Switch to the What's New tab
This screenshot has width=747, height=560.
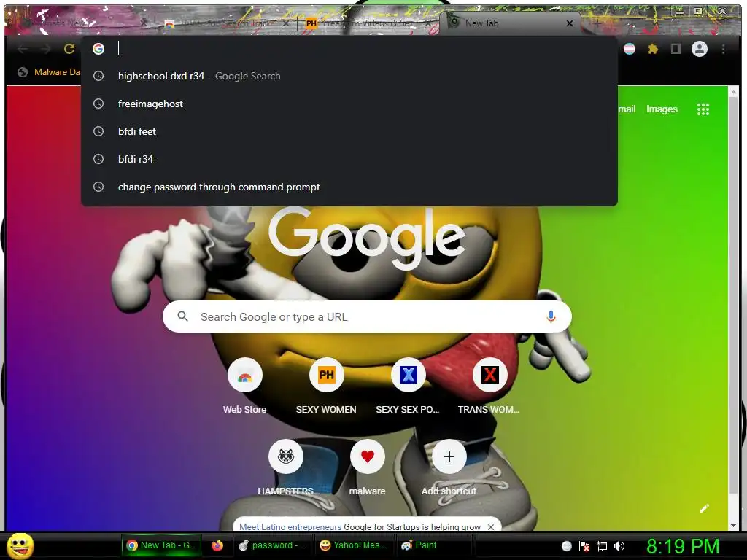pos(79,23)
